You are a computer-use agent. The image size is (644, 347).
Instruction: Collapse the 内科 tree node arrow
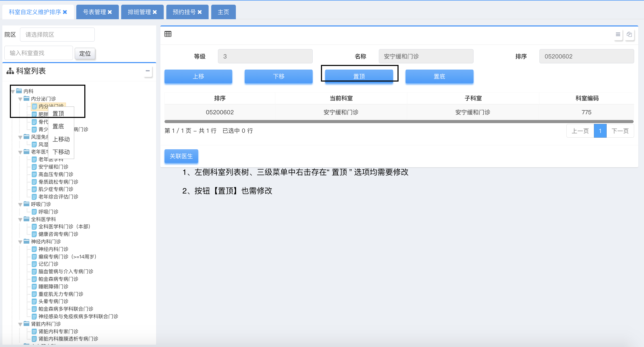13,91
